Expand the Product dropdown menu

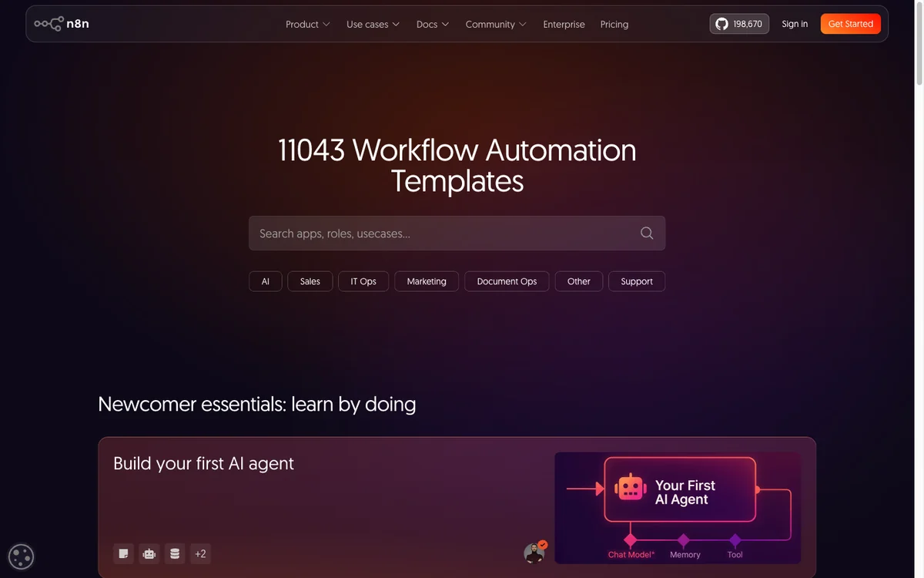308,24
